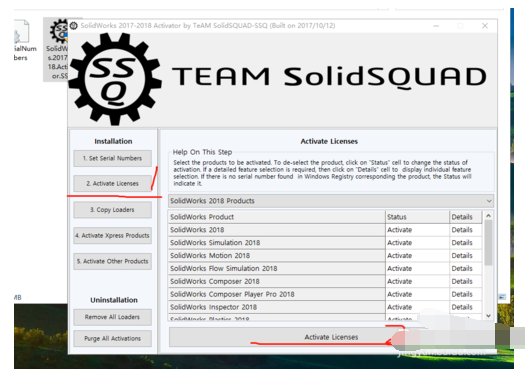This screenshot has width=529, height=369.
Task: Open Details for SolidWorks 2018 row
Action: [466, 230]
